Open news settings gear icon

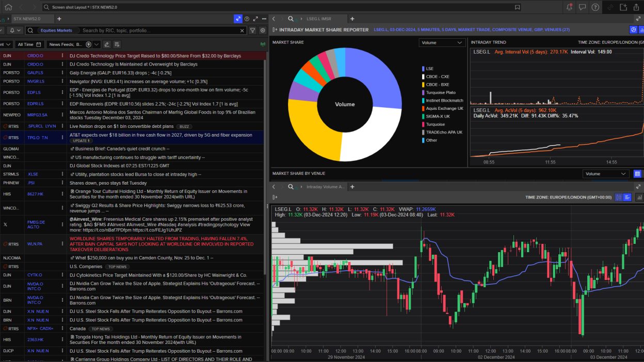pos(263,30)
